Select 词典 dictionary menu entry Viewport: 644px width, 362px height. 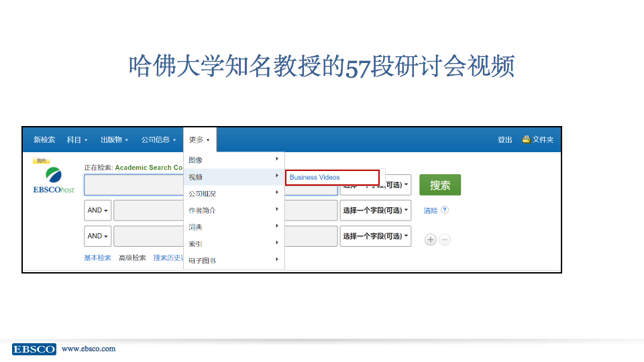tap(233, 227)
